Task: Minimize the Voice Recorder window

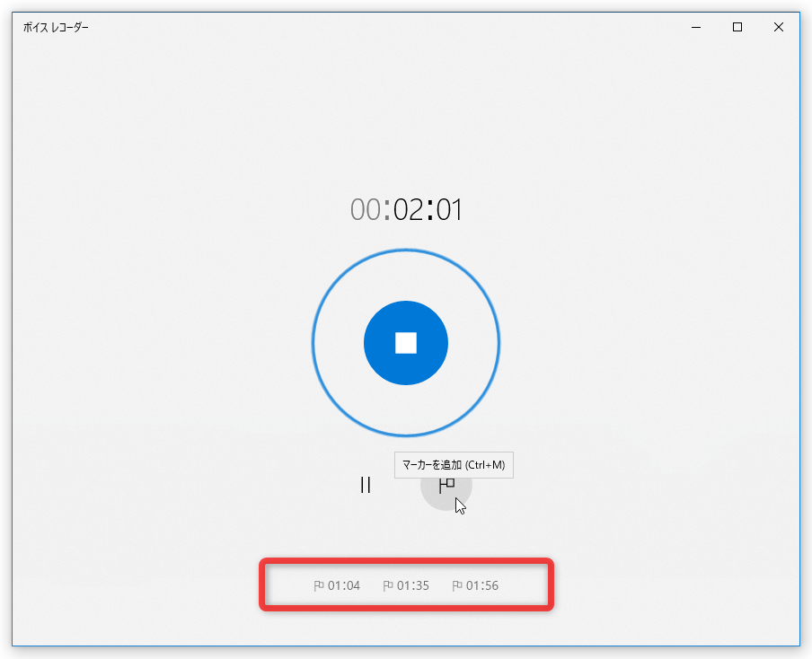Action: click(x=696, y=27)
